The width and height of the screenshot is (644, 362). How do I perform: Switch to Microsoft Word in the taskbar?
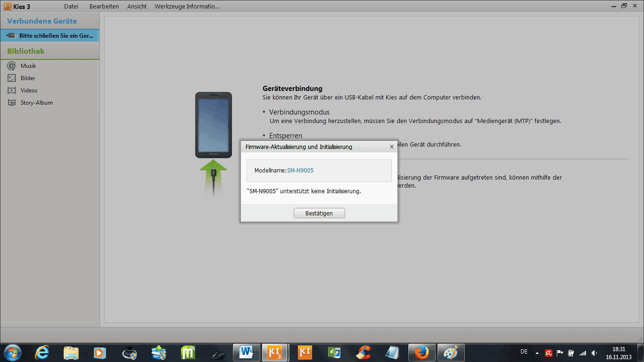pyautogui.click(x=247, y=353)
